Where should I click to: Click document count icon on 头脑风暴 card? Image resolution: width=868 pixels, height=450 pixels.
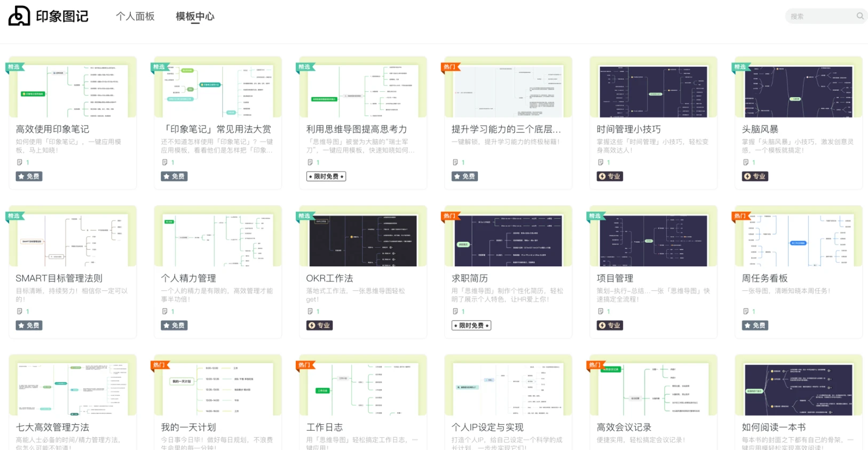746,162
